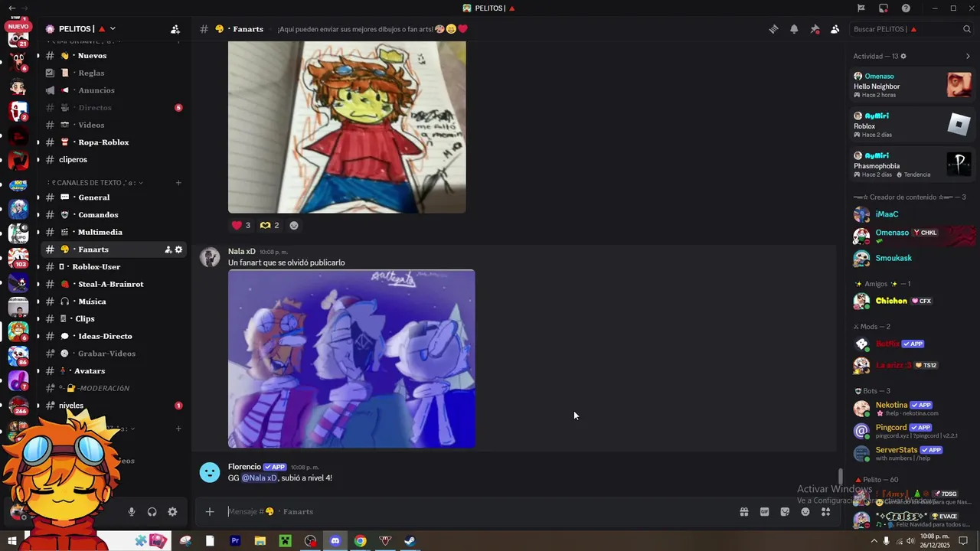Open notification settings bell icon
The height and width of the screenshot is (551, 980).
[x=794, y=29]
